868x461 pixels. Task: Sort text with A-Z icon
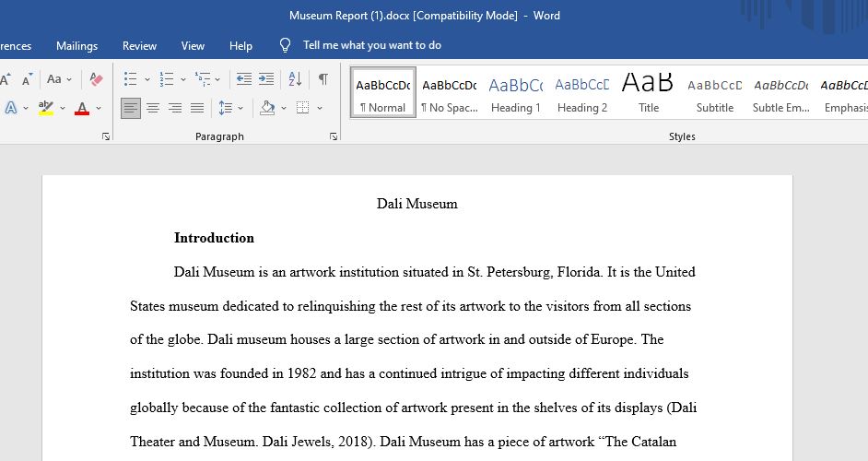(295, 79)
